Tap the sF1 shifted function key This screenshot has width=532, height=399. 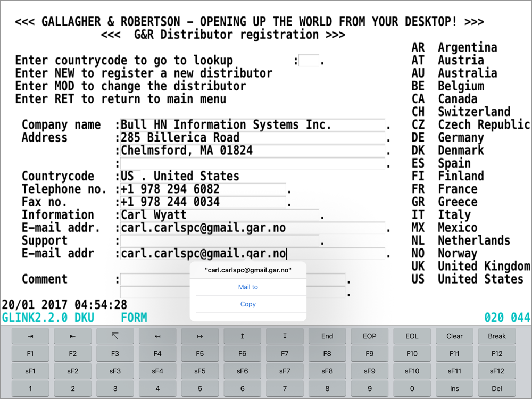pyautogui.click(x=30, y=371)
